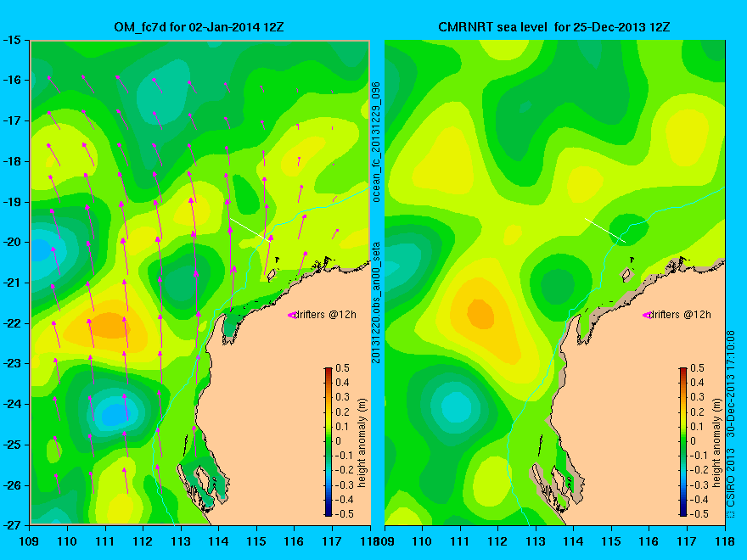Click longitude 110 under the CMRNRT panel
747x560 pixels.
pyautogui.click(x=422, y=541)
